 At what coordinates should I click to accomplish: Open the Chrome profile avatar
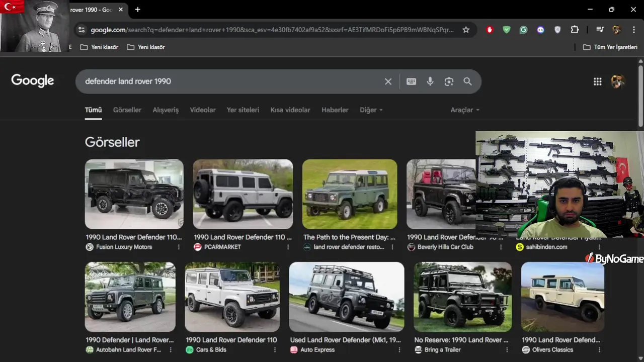pos(616,30)
